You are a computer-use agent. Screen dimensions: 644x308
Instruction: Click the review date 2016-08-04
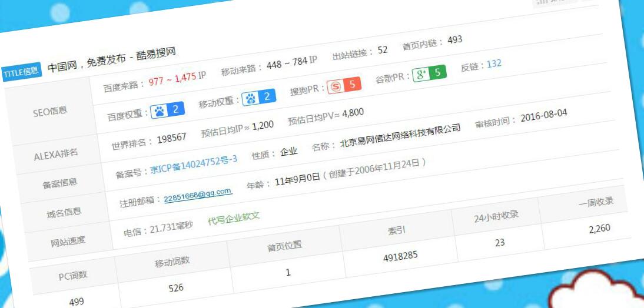[544, 115]
